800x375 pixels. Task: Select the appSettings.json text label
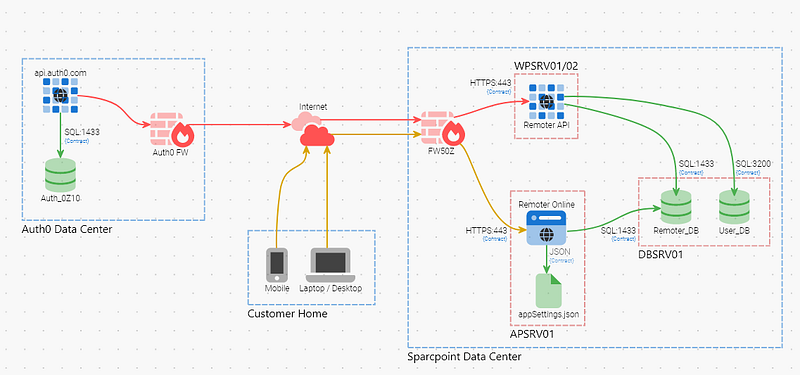548,314
